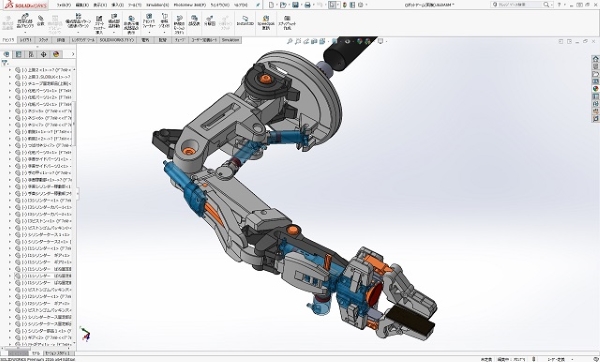Expand the more-tabs chevron in the manager pane
600x362 pixels.
pos(73,54)
